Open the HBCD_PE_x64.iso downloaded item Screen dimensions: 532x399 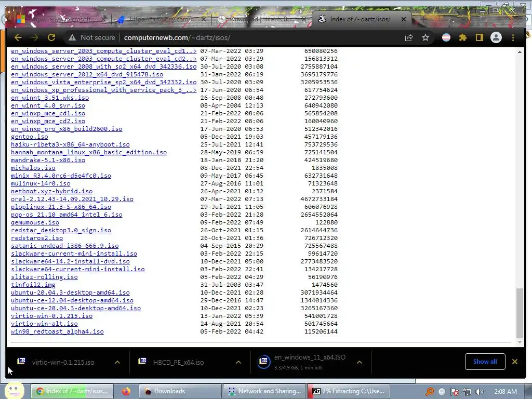[x=178, y=362]
